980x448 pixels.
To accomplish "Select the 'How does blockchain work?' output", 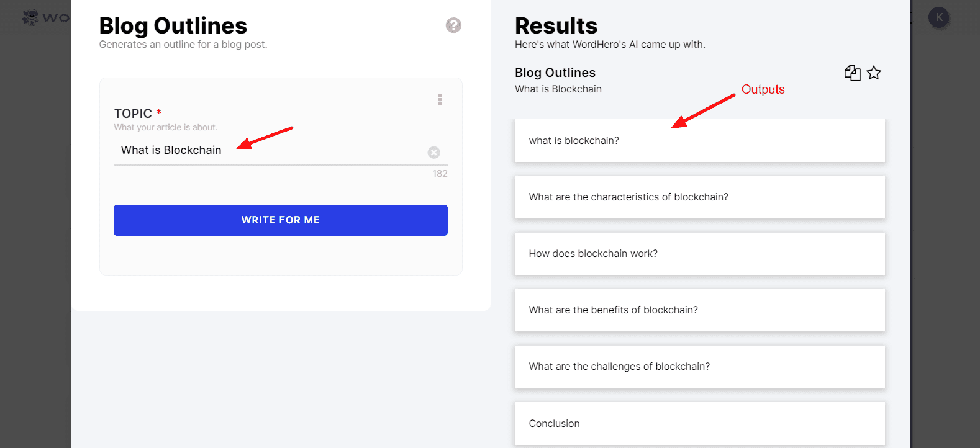I will pyautogui.click(x=700, y=254).
